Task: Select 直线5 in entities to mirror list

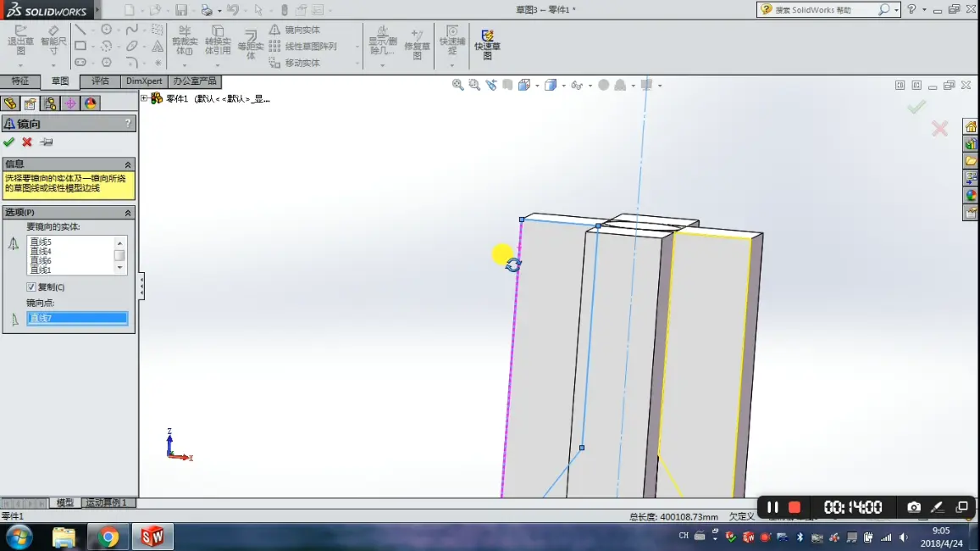Action: tap(41, 242)
